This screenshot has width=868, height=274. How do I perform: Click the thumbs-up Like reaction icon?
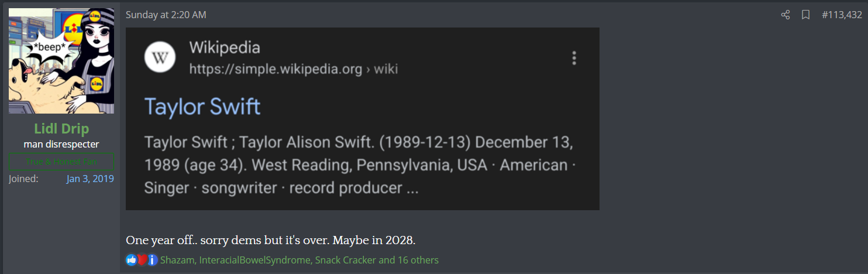(x=131, y=260)
